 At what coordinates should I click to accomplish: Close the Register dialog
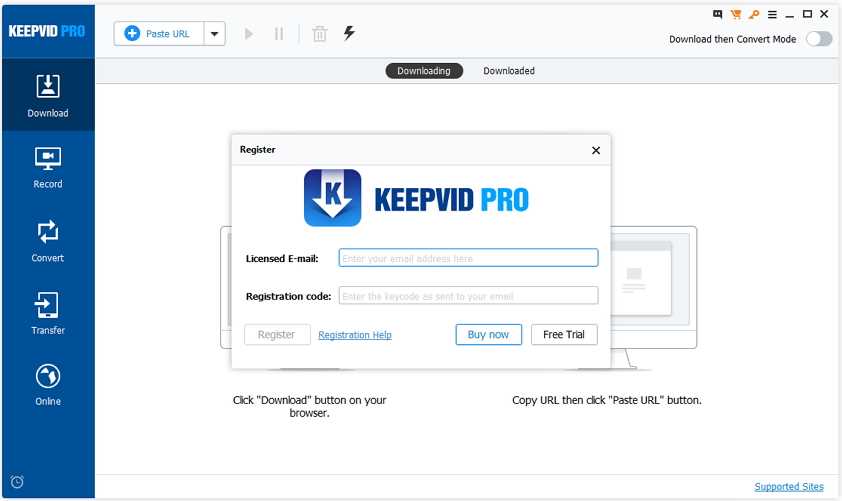[x=596, y=150]
